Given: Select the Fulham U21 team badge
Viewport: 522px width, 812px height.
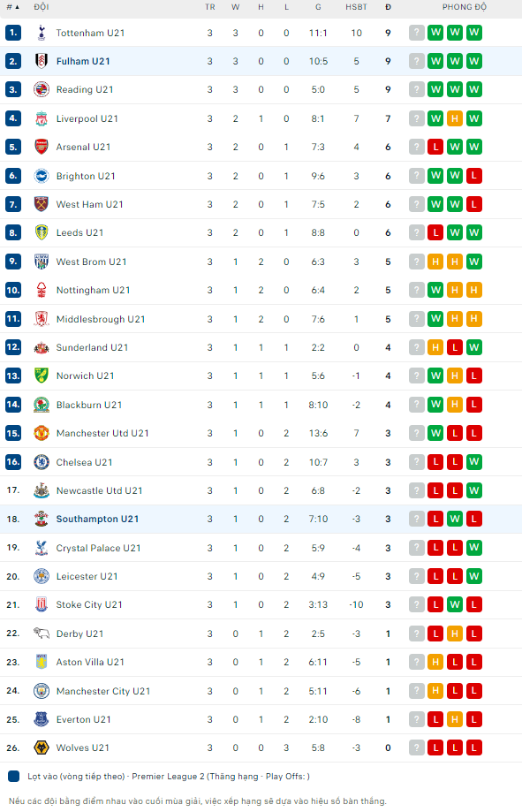Looking at the screenshot, I should (41, 61).
